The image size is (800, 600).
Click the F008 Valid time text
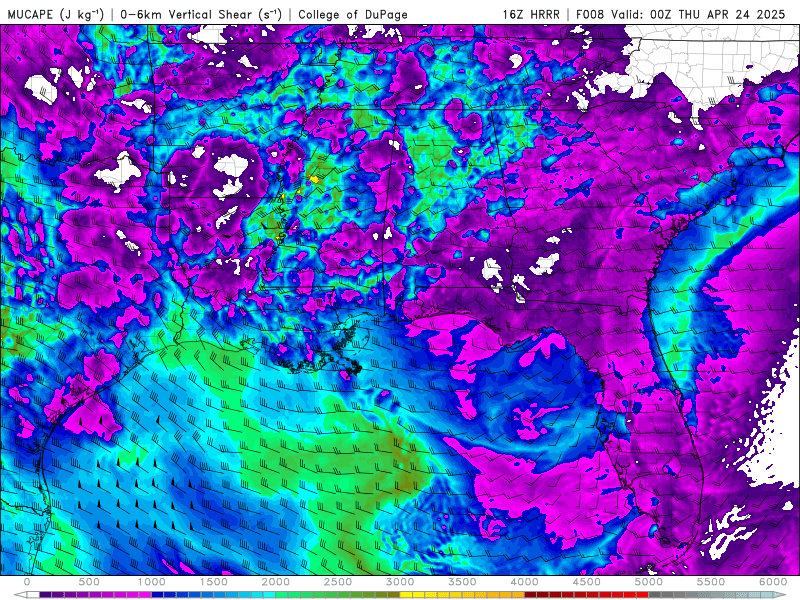pyautogui.click(x=681, y=14)
